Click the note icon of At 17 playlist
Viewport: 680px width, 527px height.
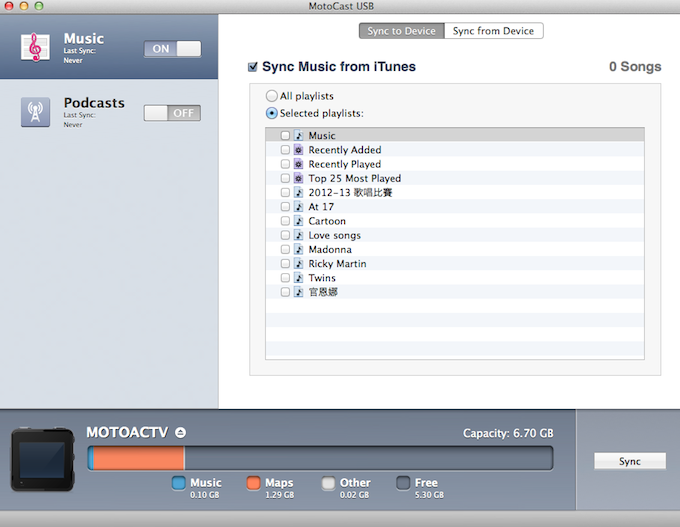coord(298,206)
